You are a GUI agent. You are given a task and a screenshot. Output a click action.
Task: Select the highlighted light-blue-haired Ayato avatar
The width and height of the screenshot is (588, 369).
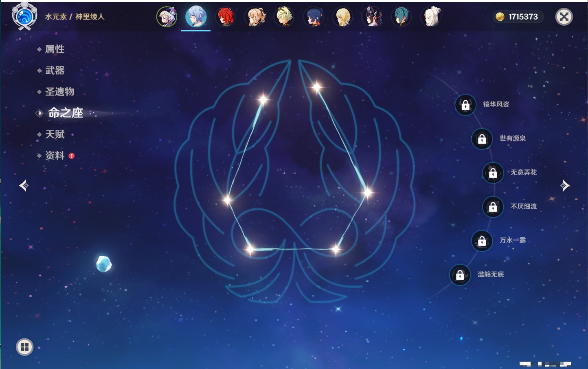point(196,17)
